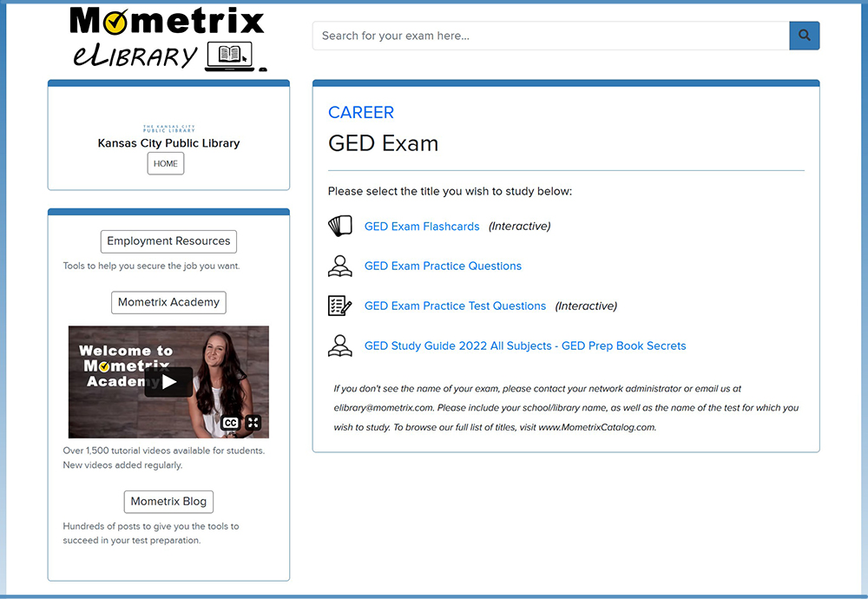Open Mometrix Academy

tap(169, 302)
